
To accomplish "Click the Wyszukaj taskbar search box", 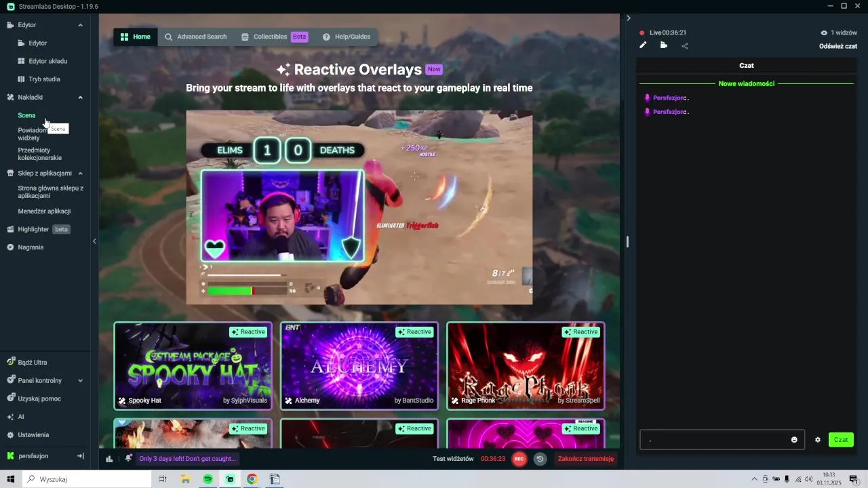I will click(x=87, y=479).
